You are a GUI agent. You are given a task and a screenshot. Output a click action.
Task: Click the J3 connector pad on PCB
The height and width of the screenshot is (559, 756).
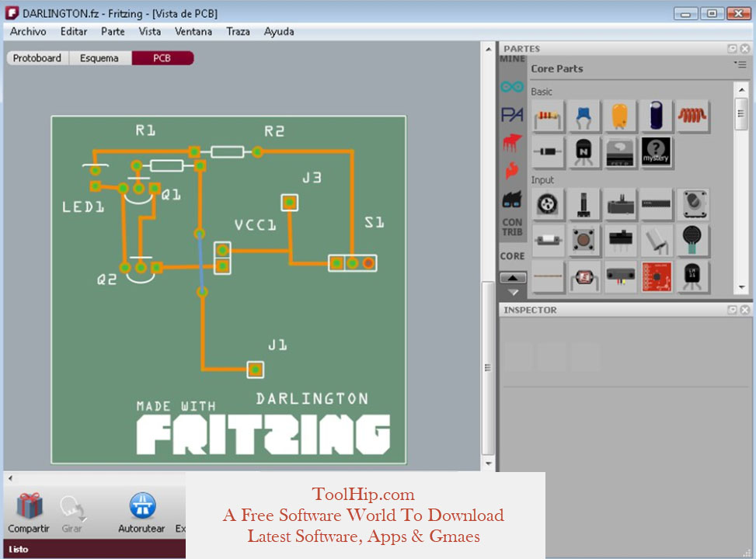pyautogui.click(x=289, y=203)
